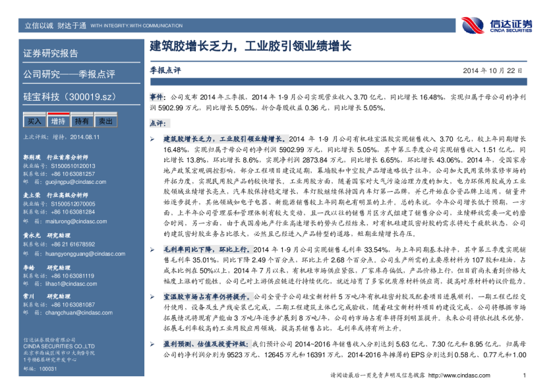The height and width of the screenshot is (392, 555).
Task: Select the 持有 rating box
Action: point(82,121)
